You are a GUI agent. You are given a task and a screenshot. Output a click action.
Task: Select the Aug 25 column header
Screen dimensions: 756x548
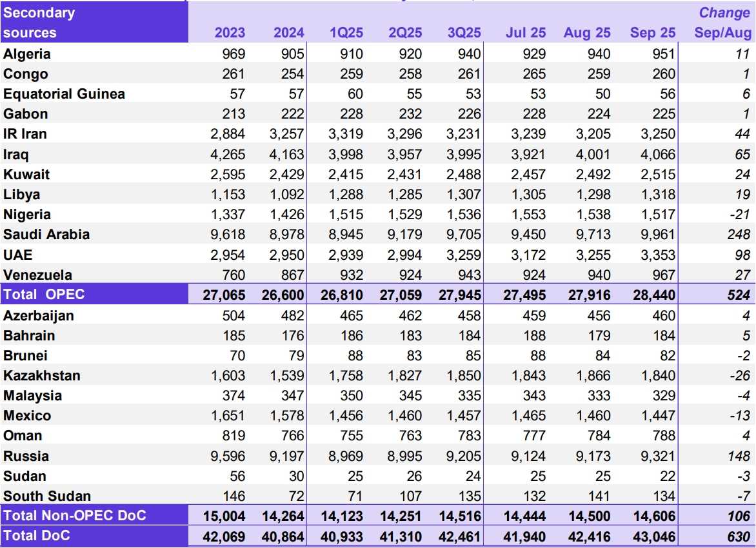[586, 33]
